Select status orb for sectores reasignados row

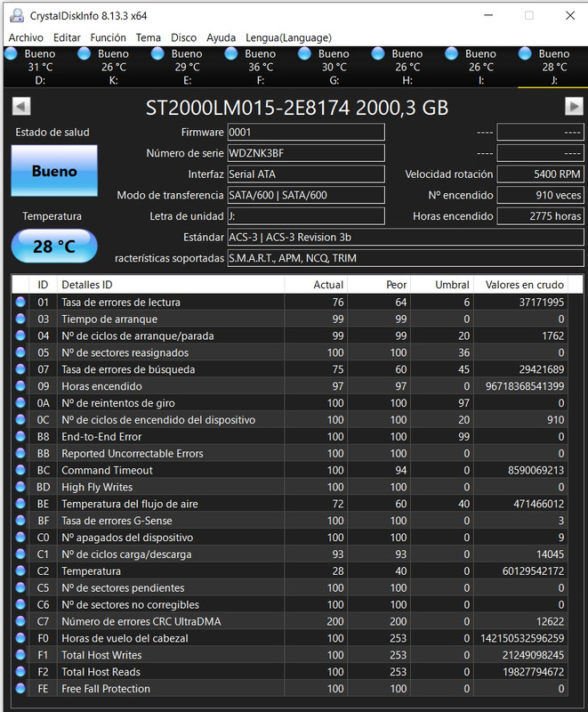pos(20,352)
